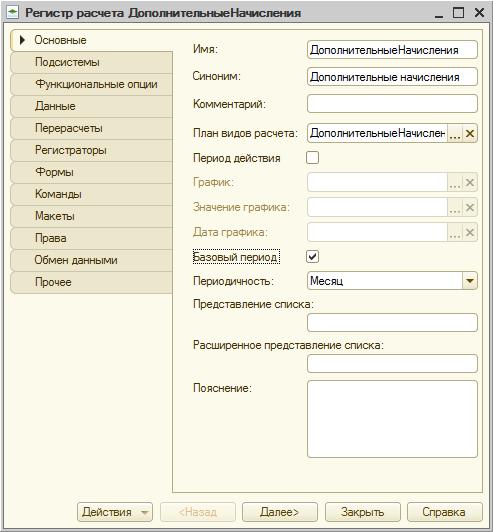
Task: Click ellipsis button of Дата графика field
Action: pyautogui.click(x=455, y=232)
